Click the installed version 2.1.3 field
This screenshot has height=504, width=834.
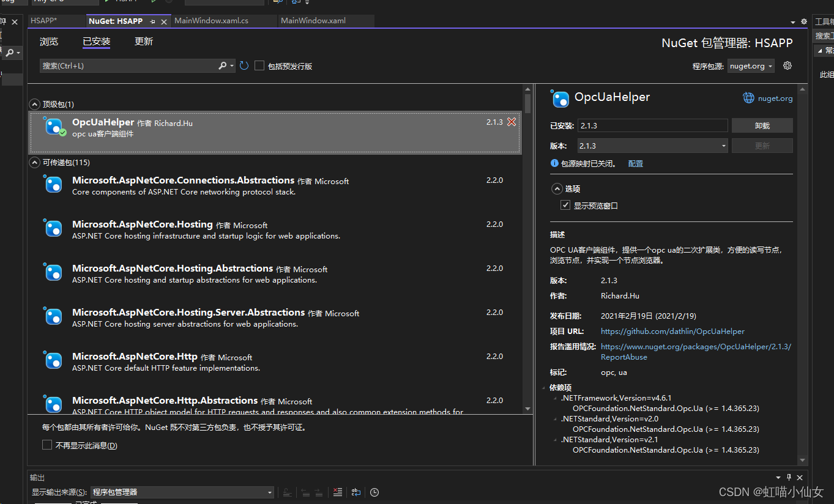tap(652, 125)
